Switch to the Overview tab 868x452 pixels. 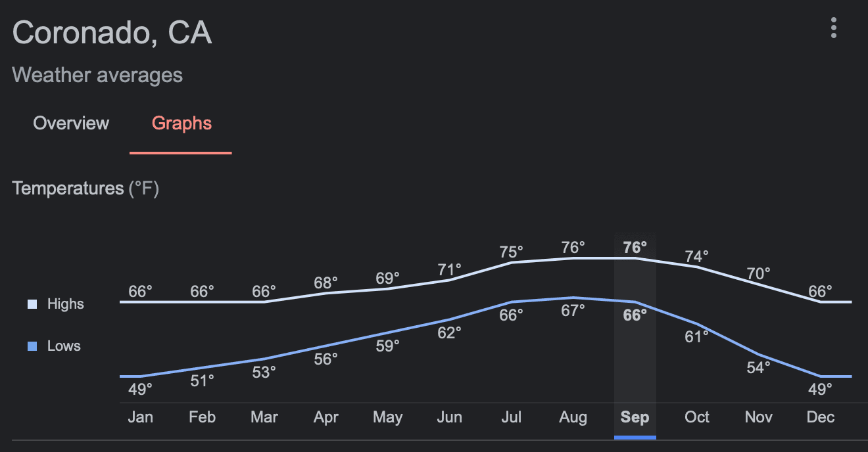71,124
